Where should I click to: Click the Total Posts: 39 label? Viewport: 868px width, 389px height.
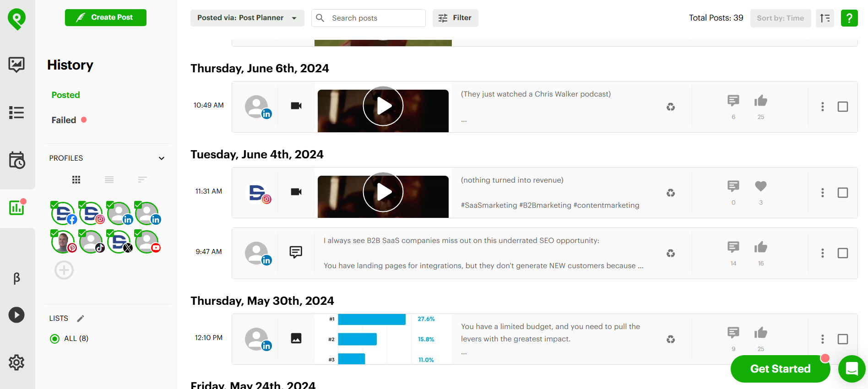point(716,18)
